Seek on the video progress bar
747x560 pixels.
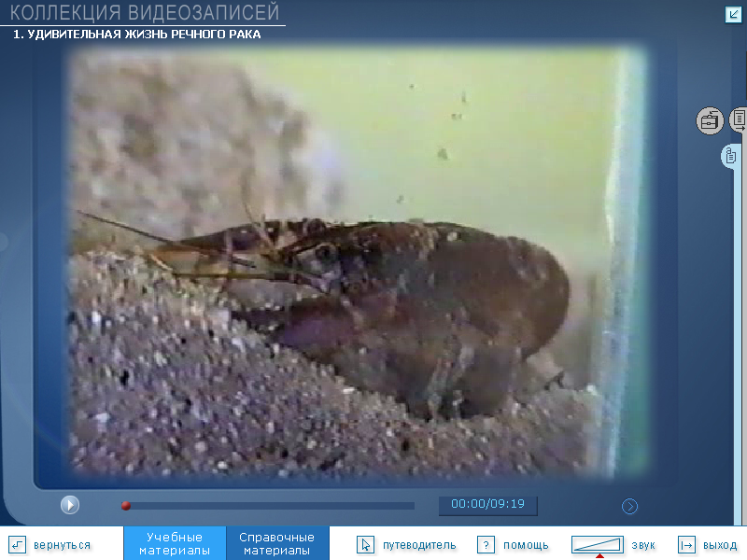click(x=268, y=506)
